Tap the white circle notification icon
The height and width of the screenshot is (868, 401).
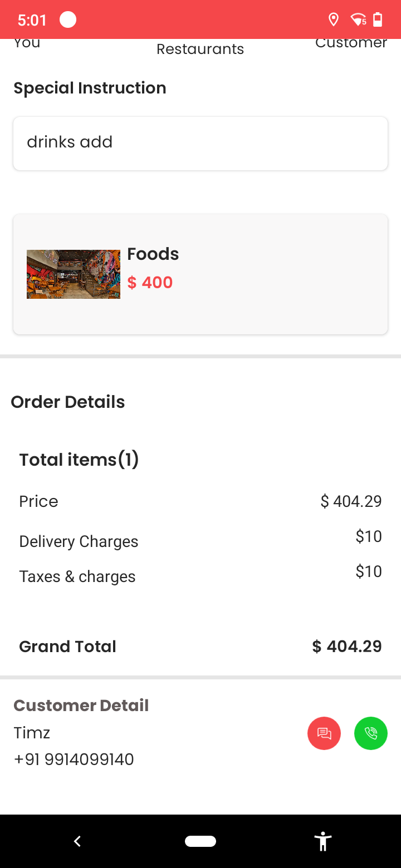tap(68, 20)
